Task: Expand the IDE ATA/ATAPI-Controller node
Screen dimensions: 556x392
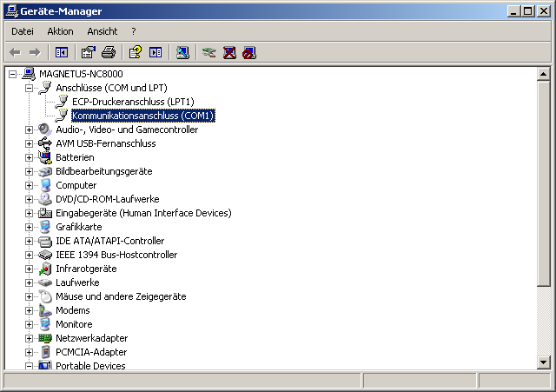Action: coord(29,242)
